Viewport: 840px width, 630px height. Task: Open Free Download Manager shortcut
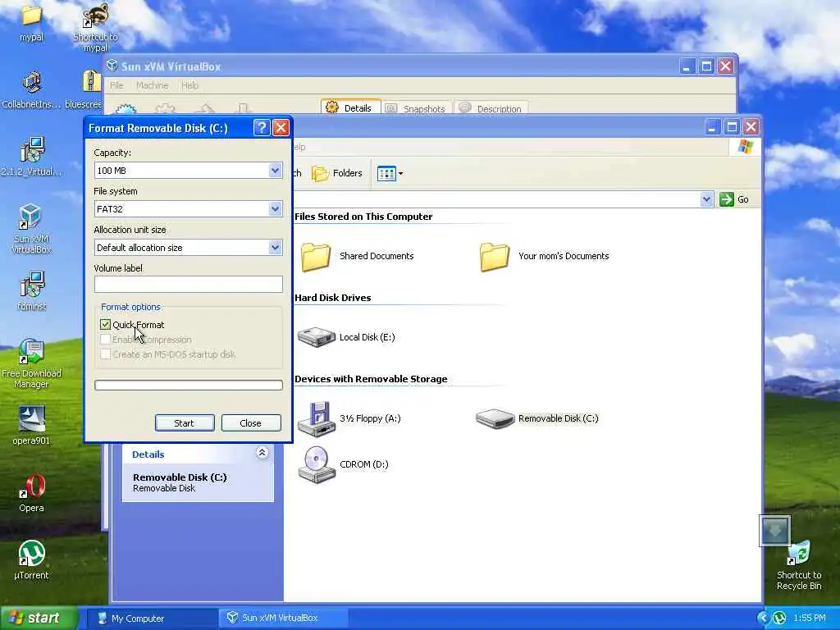click(x=31, y=363)
